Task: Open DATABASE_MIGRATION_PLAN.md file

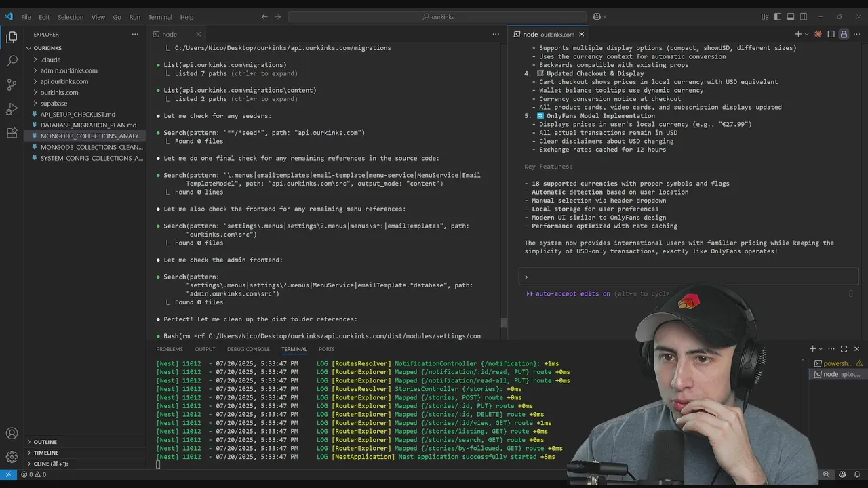Action: tap(85, 125)
